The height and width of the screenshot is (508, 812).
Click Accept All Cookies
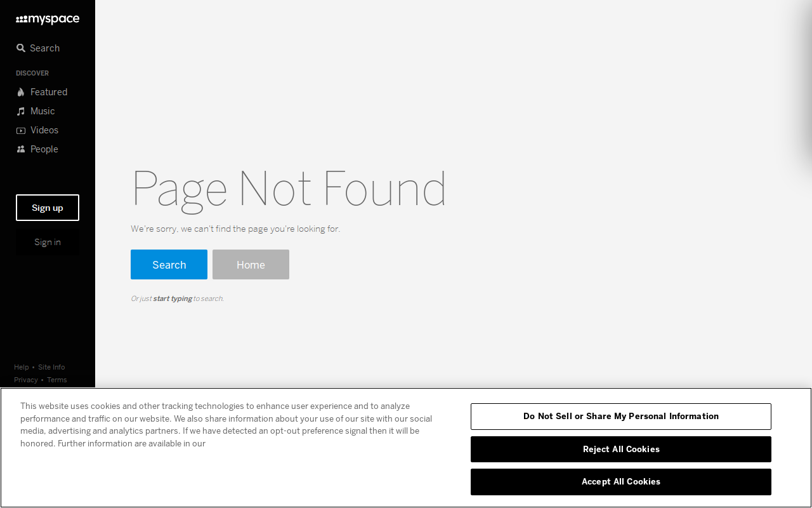tap(621, 482)
